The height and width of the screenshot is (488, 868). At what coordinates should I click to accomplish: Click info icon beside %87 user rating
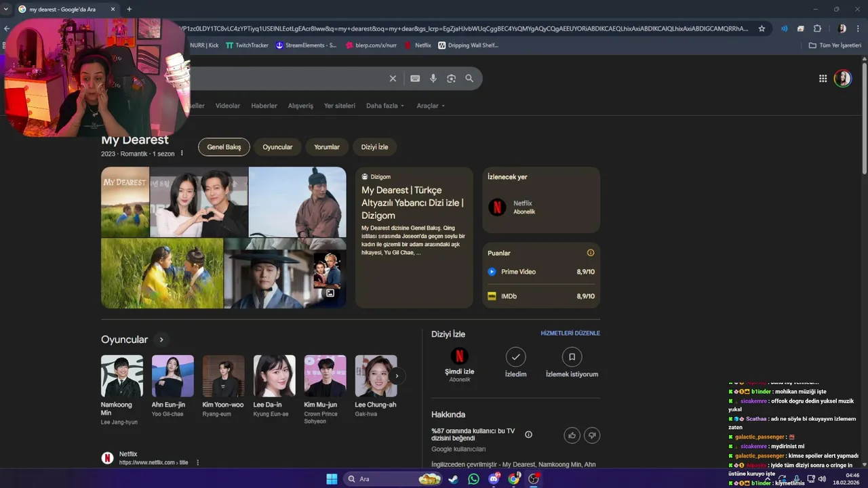click(529, 434)
